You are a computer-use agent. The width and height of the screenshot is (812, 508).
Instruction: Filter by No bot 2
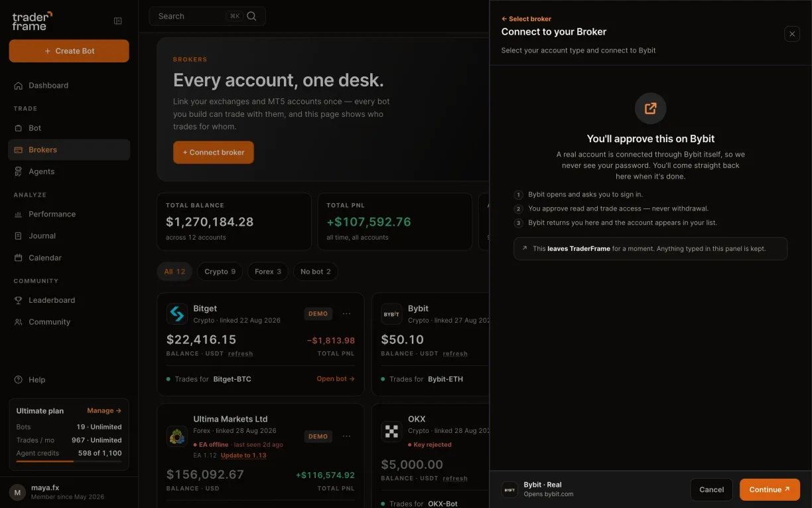point(316,272)
